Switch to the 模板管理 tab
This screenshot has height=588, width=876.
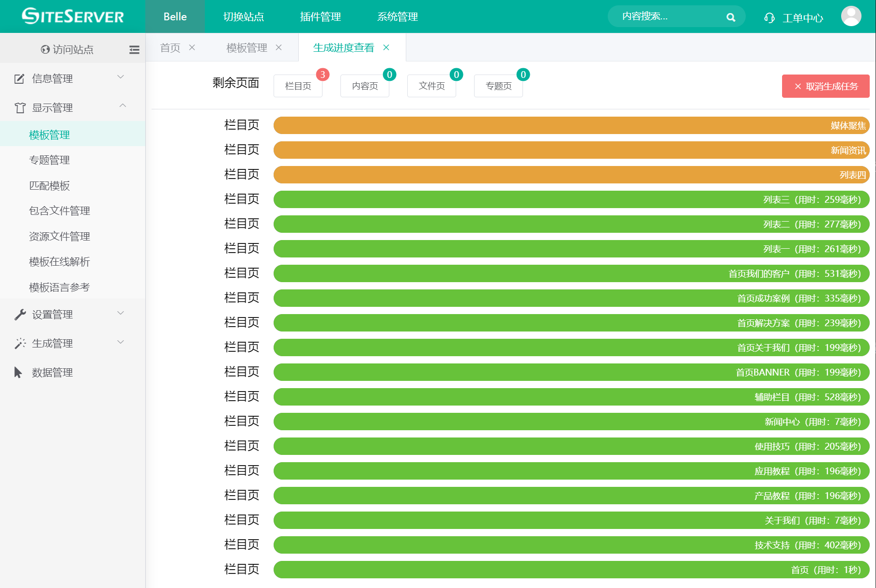coord(246,48)
